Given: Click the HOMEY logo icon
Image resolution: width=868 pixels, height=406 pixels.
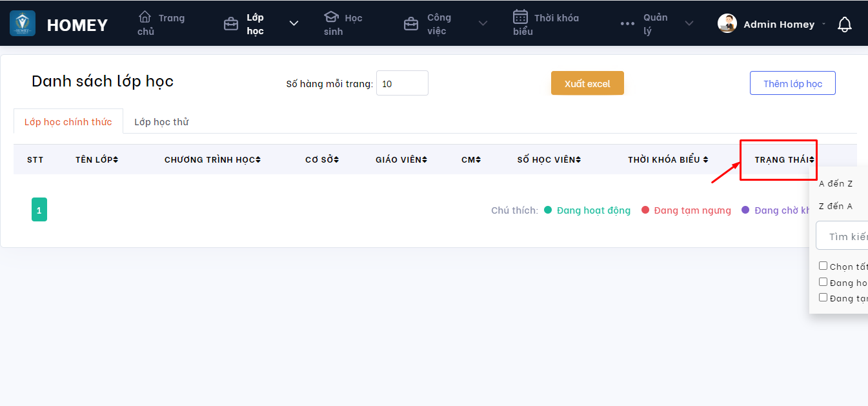Looking at the screenshot, I should (23, 24).
